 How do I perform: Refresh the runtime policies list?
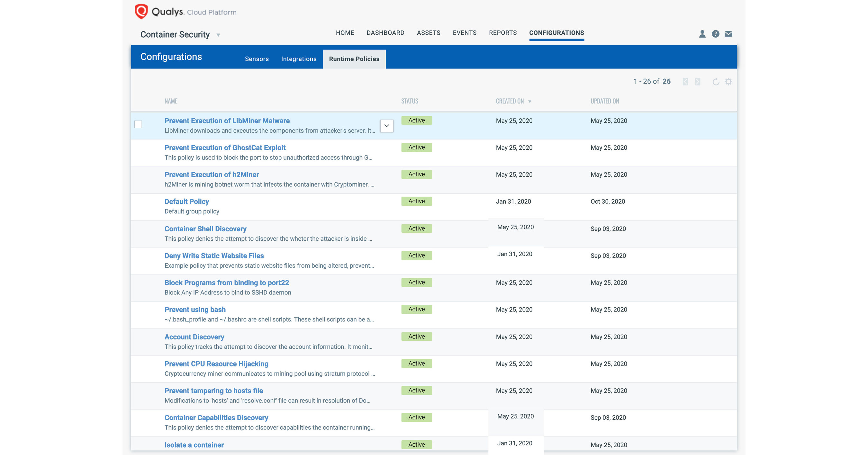[716, 81]
